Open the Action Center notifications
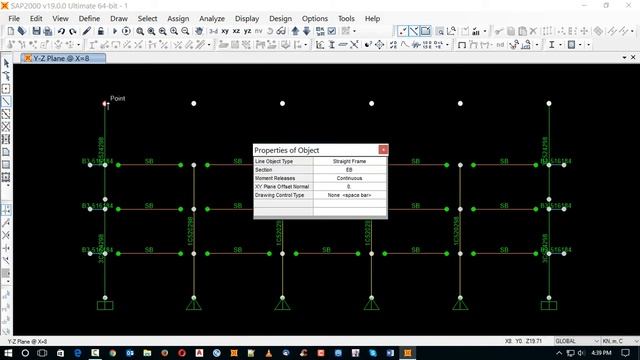640x360 pixels. point(625,353)
